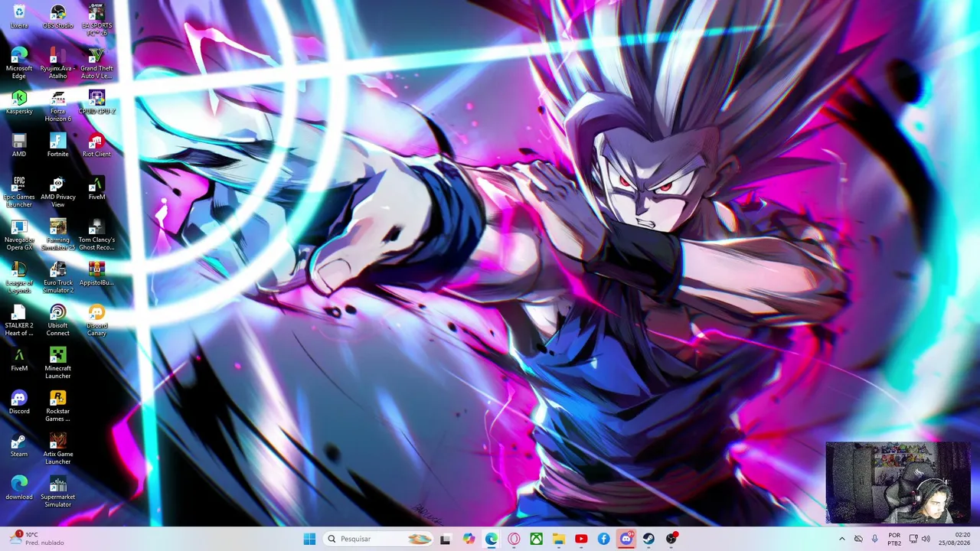Select the download desktop file icon
Viewport: 980px width, 551px height.
19,488
